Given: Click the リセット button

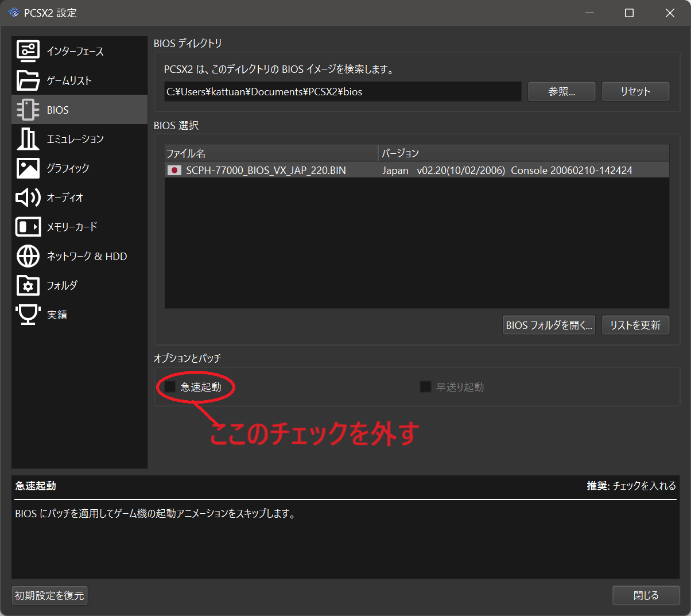Looking at the screenshot, I should coord(635,91).
